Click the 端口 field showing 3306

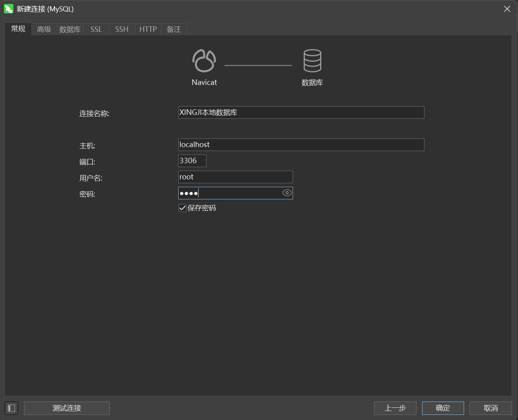192,161
